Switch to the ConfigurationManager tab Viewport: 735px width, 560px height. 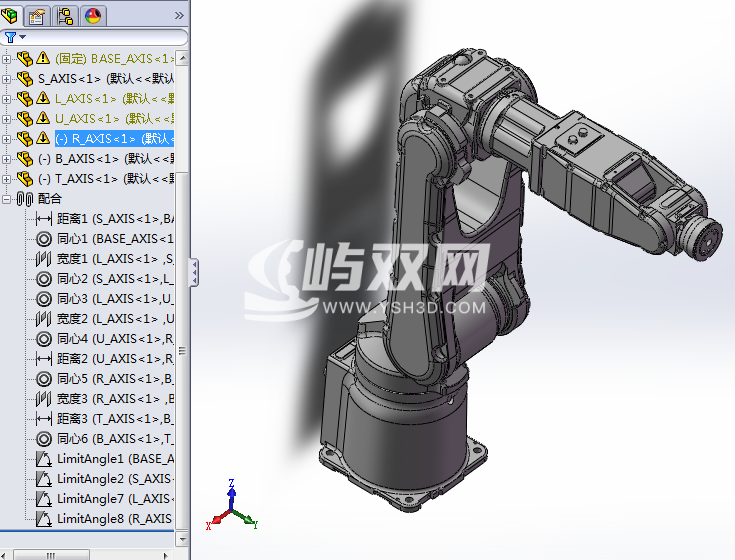[x=65, y=16]
